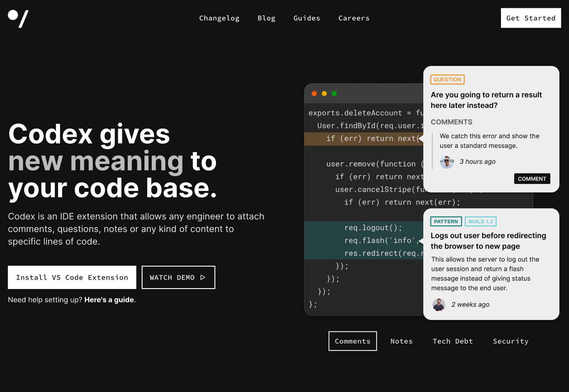Click the "res.redirect(req." code line
Image resolution: width=569 pixels, height=392 pixels.
384,253
